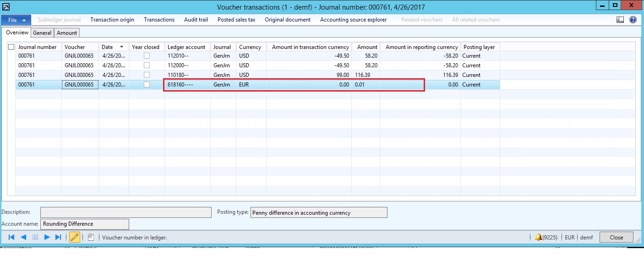Screen dimensions: 644x271
Task: Click the previous record arrow
Action: [x=23, y=237]
